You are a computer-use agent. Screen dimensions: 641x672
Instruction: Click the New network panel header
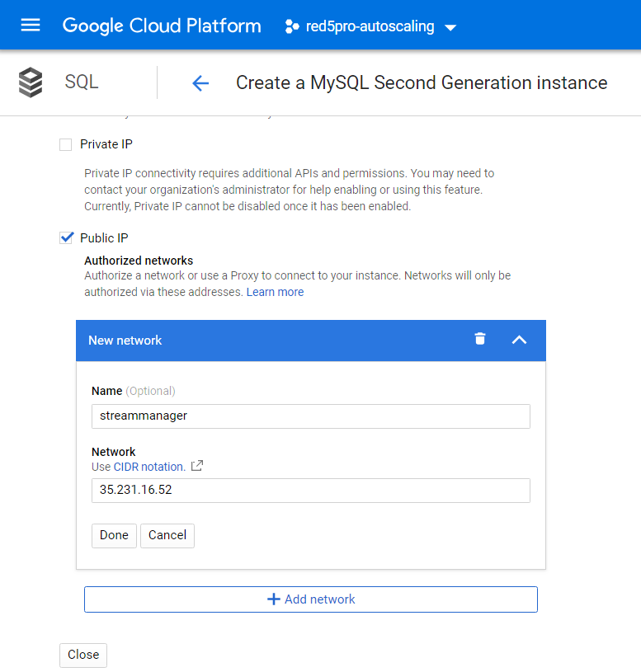coord(311,341)
